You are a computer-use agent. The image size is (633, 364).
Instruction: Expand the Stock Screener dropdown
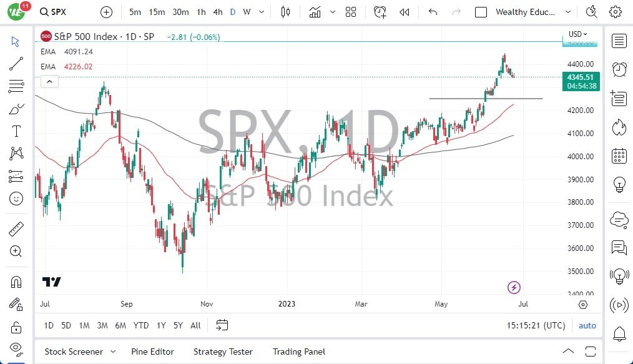(112, 352)
